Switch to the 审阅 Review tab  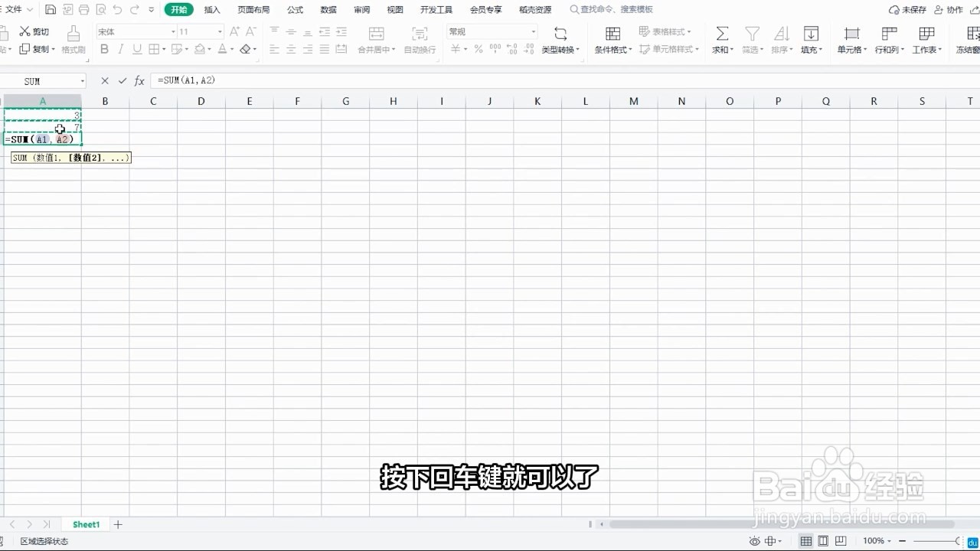coord(362,10)
